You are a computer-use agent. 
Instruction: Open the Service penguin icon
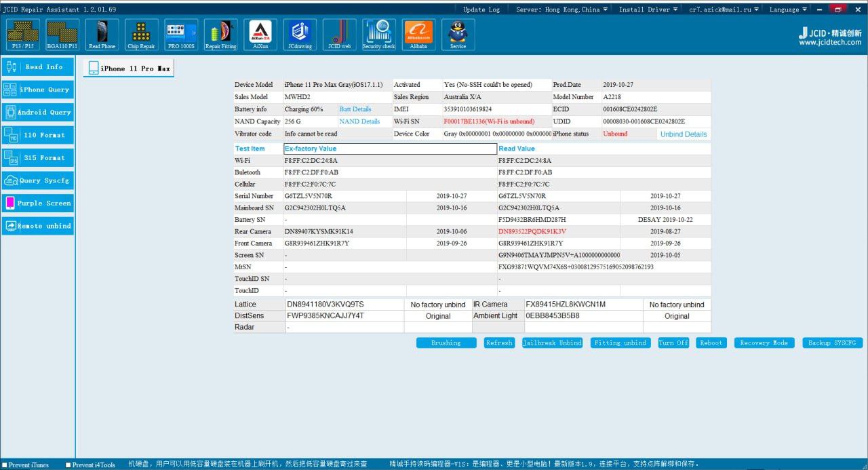[458, 34]
